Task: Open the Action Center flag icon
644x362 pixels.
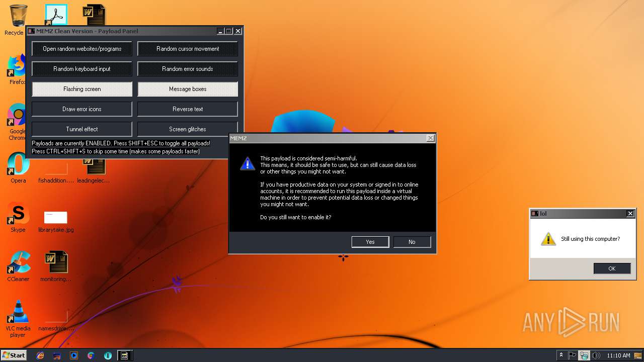Action: (572, 355)
